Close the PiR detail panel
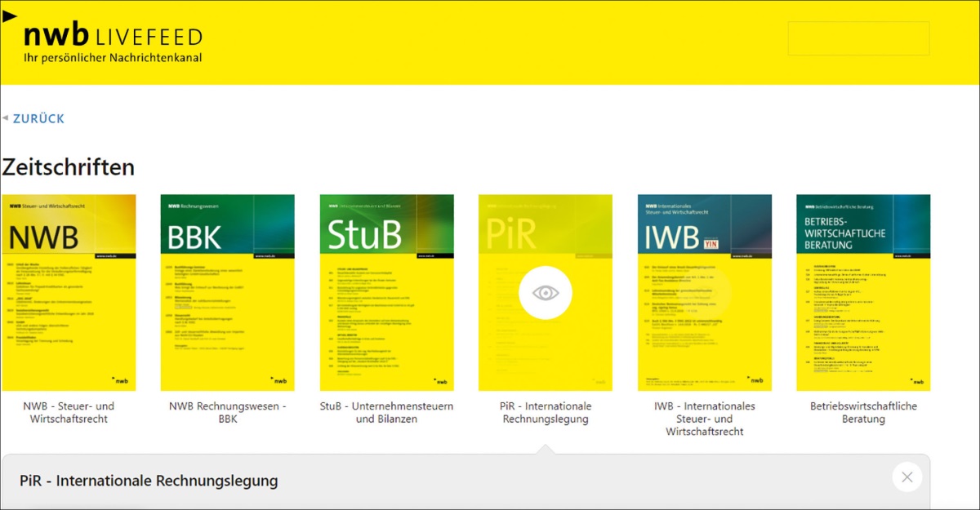980x510 pixels. [x=906, y=477]
